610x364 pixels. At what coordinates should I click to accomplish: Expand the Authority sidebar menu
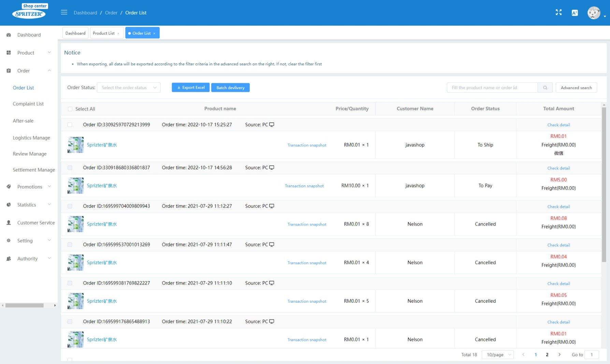[49, 258]
